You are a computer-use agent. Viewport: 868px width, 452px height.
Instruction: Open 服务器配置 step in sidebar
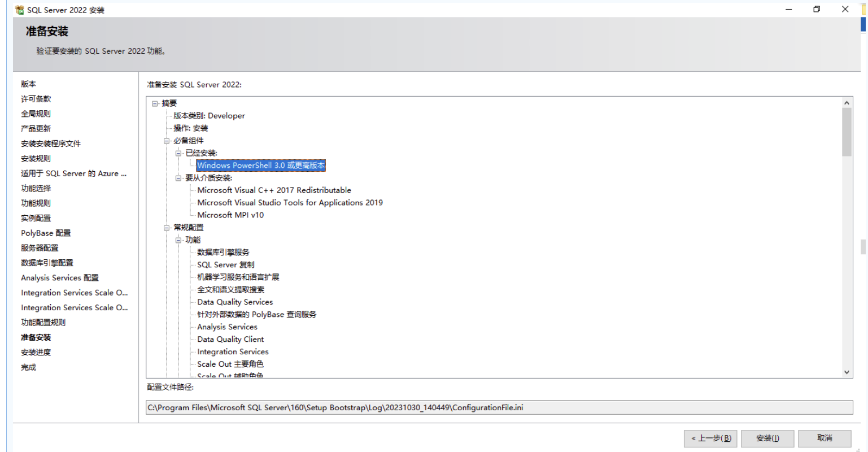pyautogui.click(x=40, y=248)
